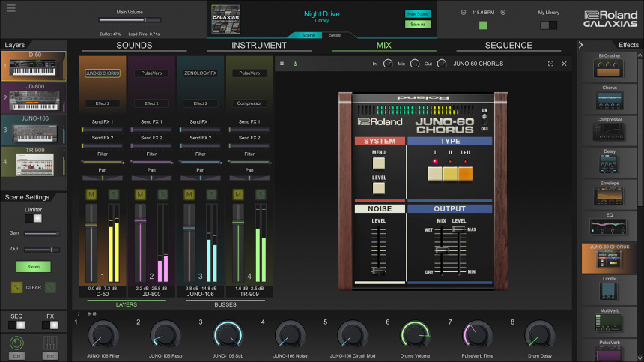Viewport: 644px width, 362px height.
Task: Click the Save As button
Action: 418,25
